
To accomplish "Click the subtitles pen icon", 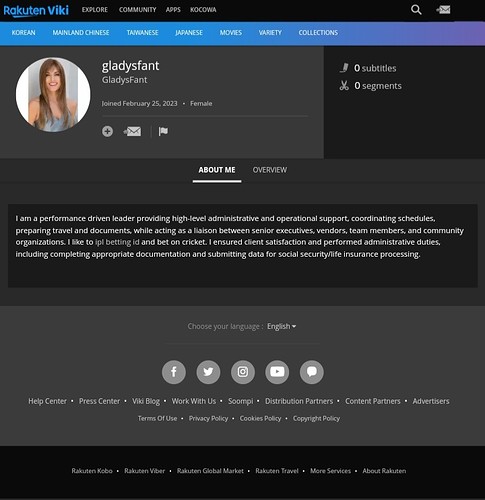I will 344,68.
